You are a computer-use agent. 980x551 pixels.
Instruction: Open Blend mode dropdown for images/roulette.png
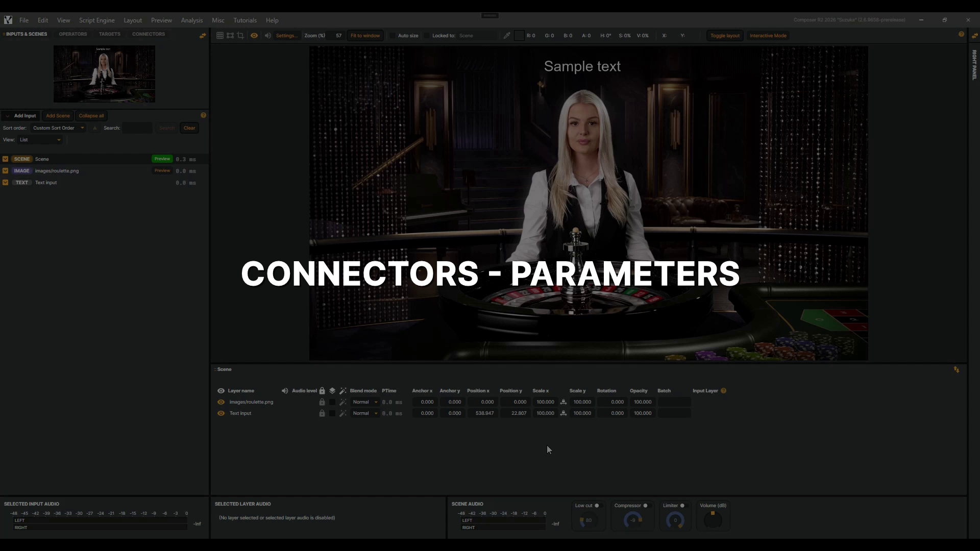coord(364,402)
